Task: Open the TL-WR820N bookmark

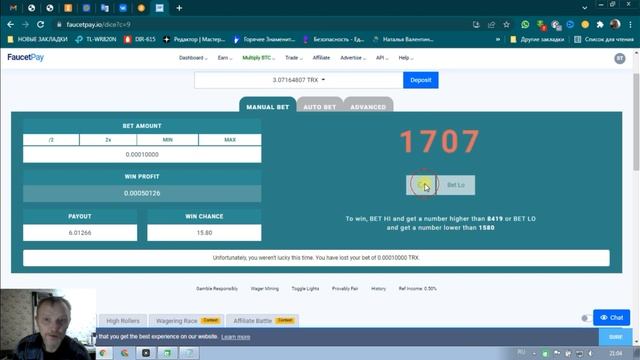Action: pos(96,40)
